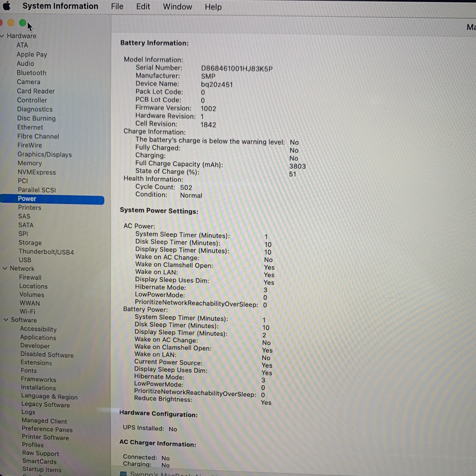The width and height of the screenshot is (476, 476).
Task: Select Bluetooth in the sidebar
Action: coord(32,73)
